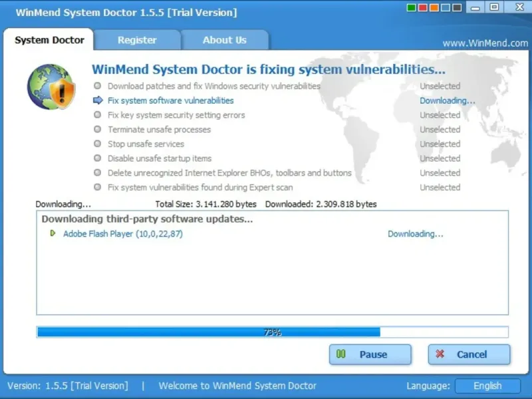The height and width of the screenshot is (399, 532).
Task: Click the 73% download progress bar
Action: (x=273, y=332)
